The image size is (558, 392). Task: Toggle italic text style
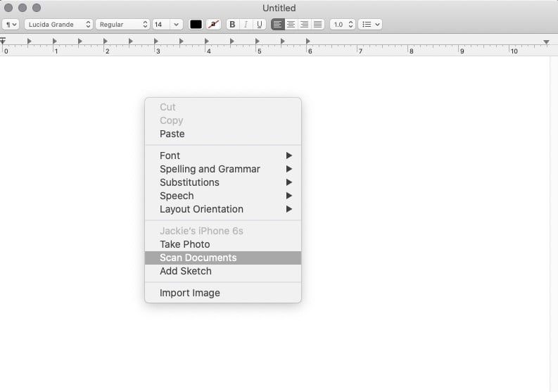(x=246, y=24)
